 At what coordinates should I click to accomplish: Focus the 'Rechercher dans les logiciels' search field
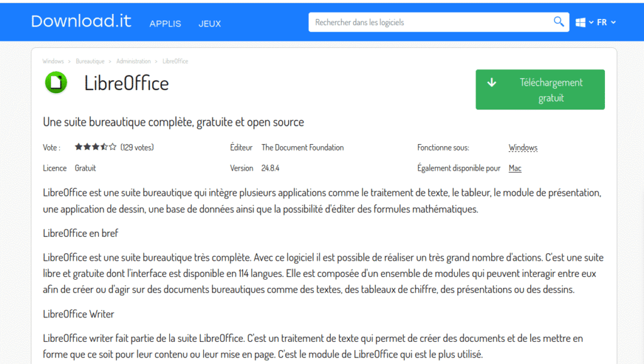[431, 22]
